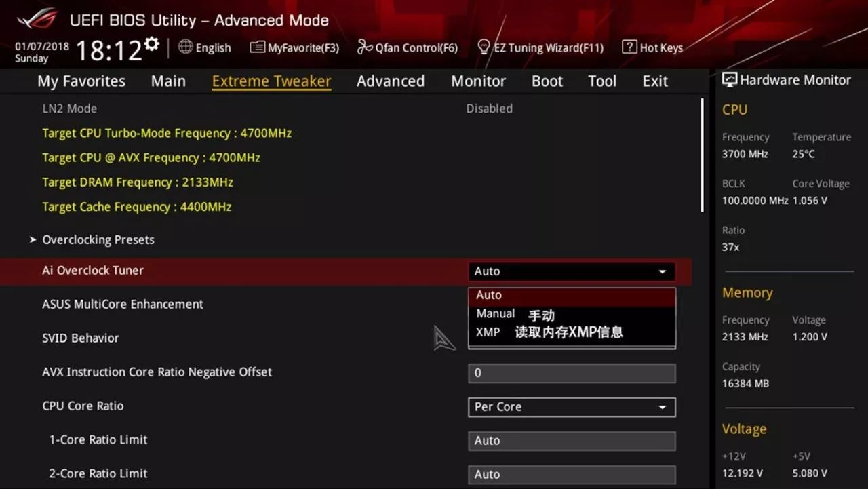Click the 16384 MB capacity value

(745, 384)
